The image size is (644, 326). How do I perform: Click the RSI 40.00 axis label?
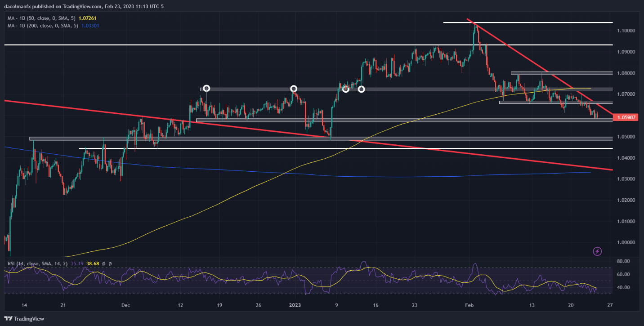pyautogui.click(x=623, y=287)
